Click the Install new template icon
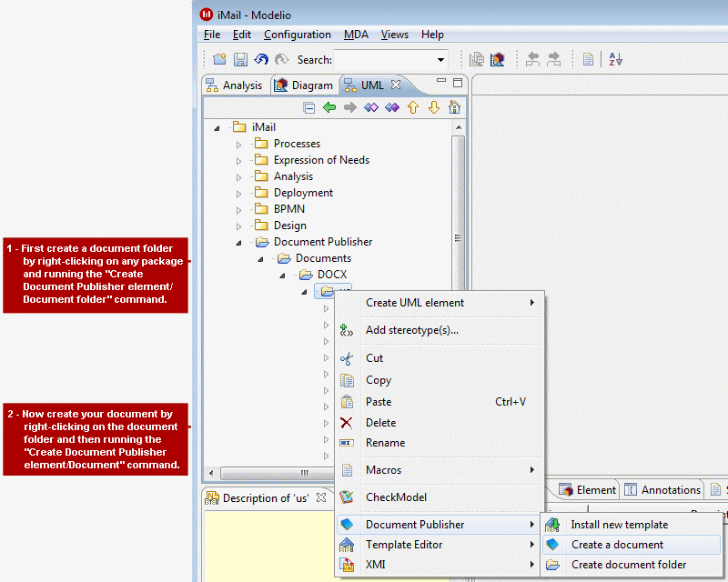This screenshot has height=582, width=728. coord(552,525)
